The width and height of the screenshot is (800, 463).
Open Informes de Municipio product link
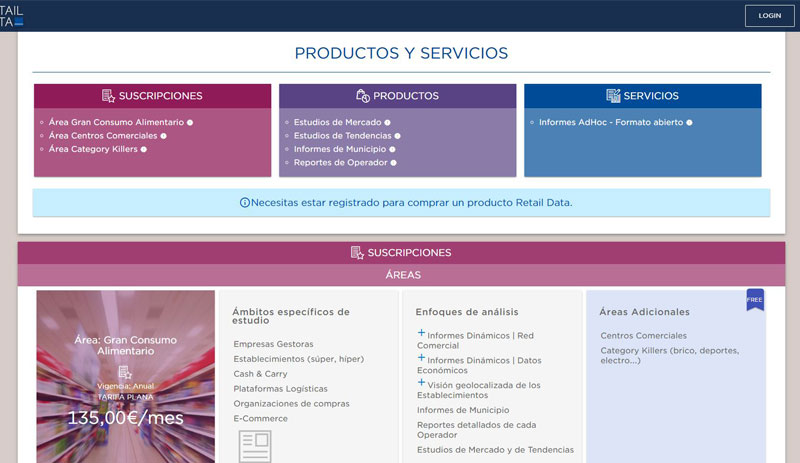click(340, 149)
